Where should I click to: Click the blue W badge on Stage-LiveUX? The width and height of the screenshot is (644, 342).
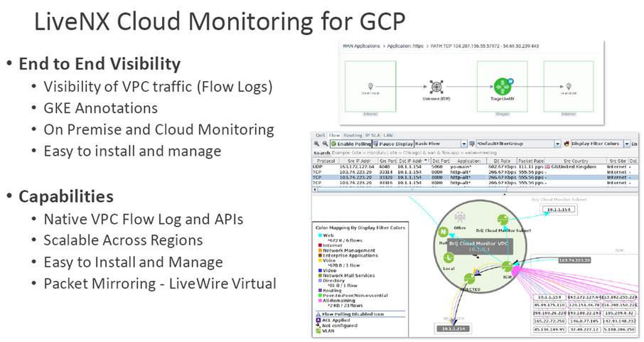click(510, 81)
